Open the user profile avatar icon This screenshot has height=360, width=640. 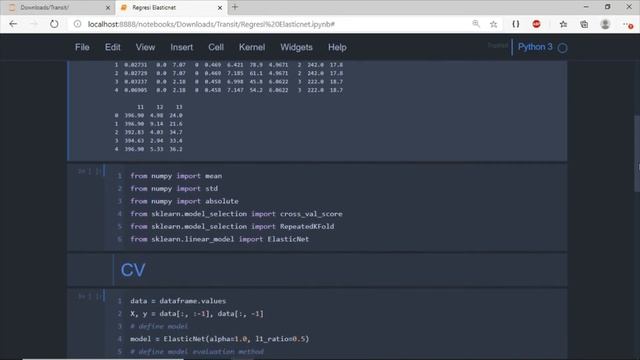(x=605, y=24)
